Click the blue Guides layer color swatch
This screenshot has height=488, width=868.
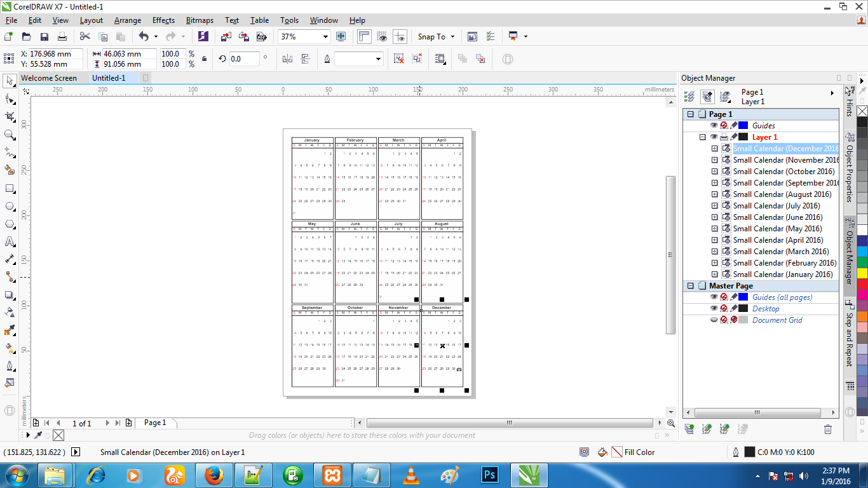pyautogui.click(x=743, y=126)
